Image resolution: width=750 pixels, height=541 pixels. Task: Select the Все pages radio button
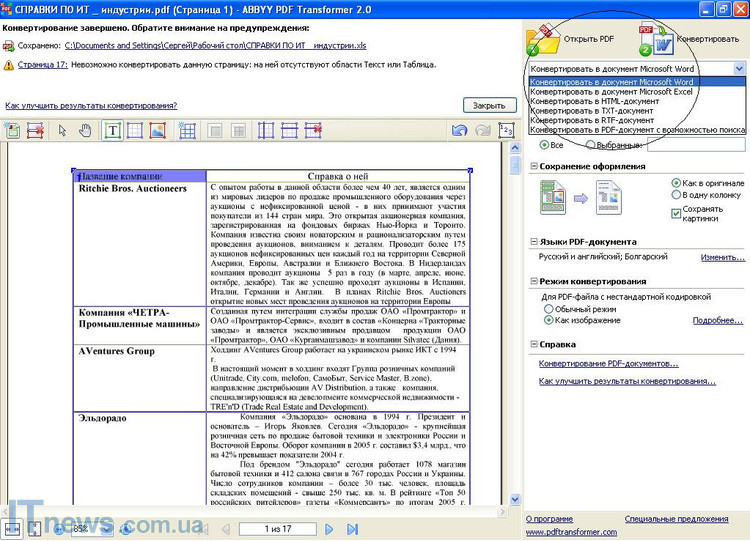(544, 144)
